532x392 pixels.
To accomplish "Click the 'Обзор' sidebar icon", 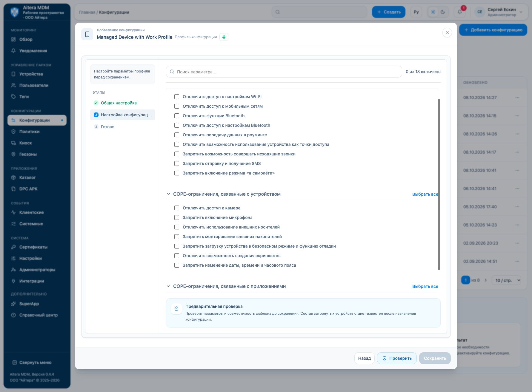I will (13, 39).
